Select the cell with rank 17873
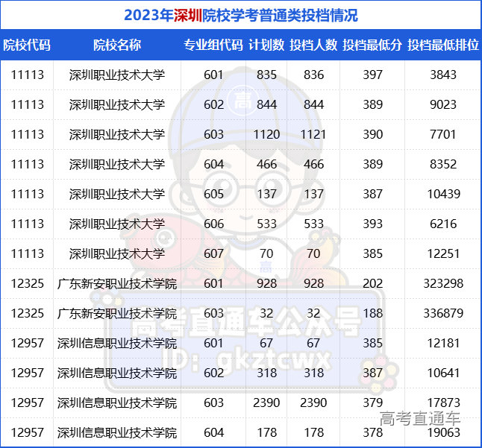 point(443,403)
